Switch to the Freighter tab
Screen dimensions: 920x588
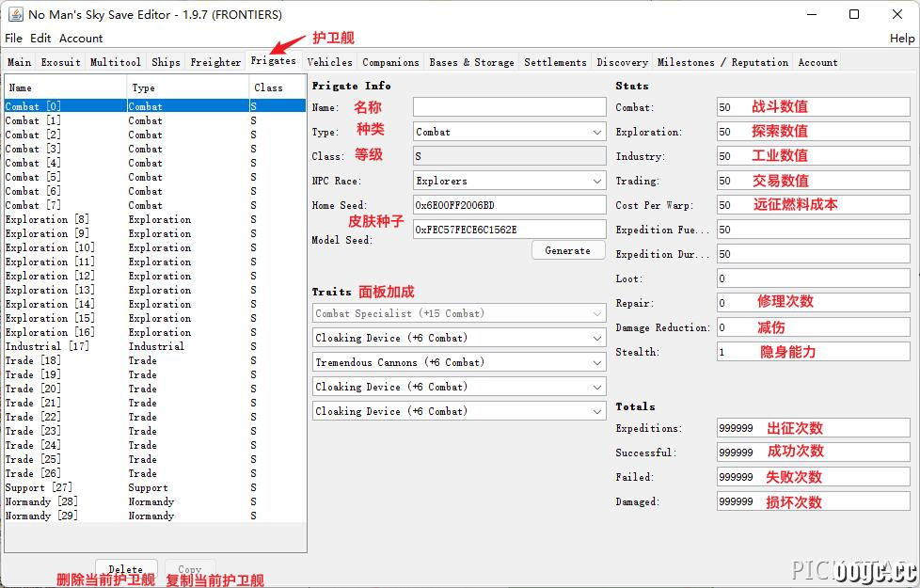[x=215, y=62]
